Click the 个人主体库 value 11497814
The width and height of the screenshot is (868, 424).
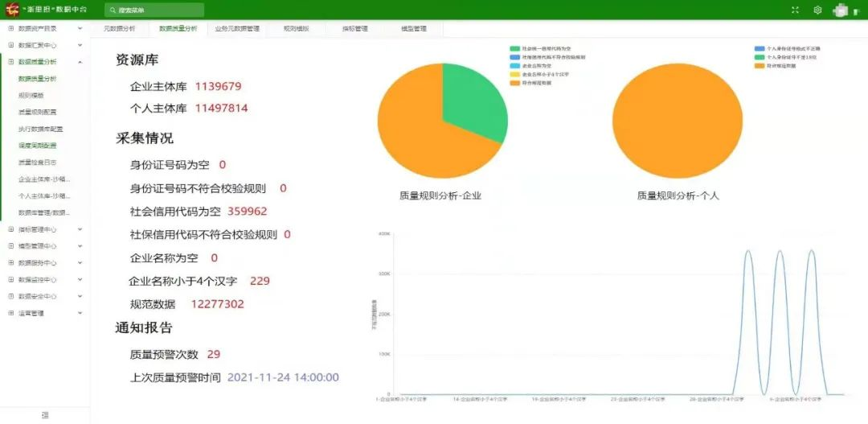222,108
